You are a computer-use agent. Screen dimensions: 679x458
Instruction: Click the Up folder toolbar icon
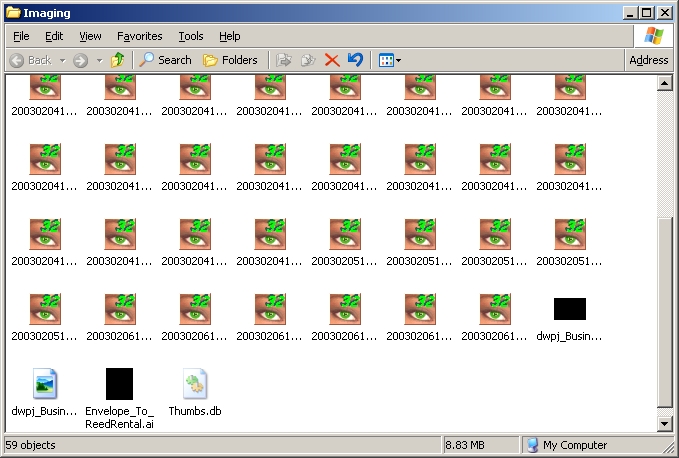point(118,60)
